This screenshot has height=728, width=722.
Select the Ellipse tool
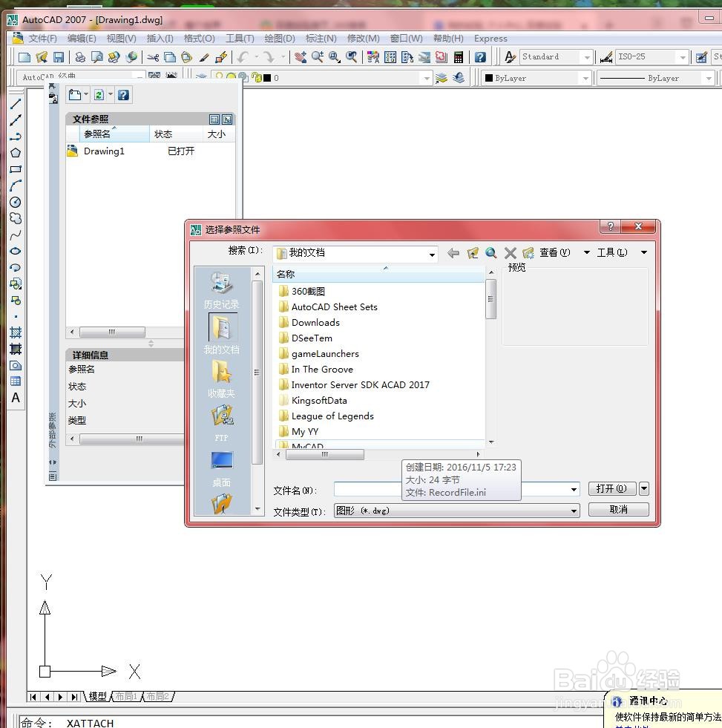(16, 251)
